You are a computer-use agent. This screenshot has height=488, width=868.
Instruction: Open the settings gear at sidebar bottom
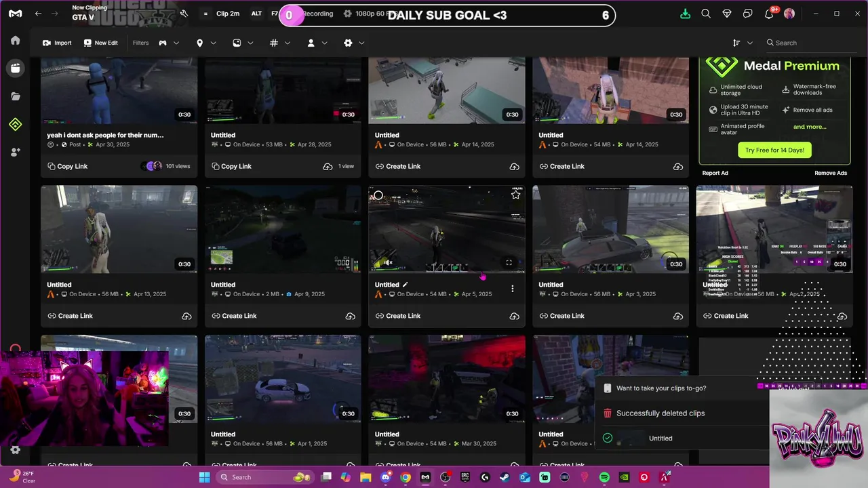pyautogui.click(x=15, y=450)
